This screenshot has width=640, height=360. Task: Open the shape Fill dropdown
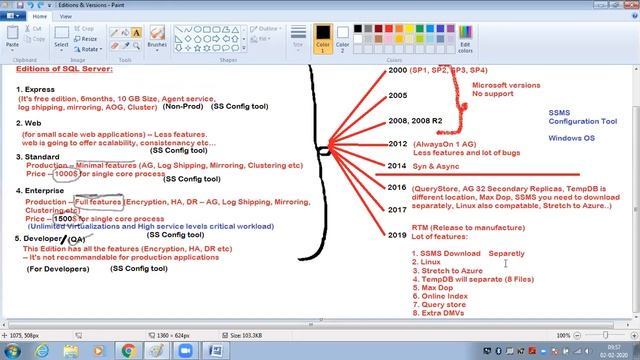(x=260, y=39)
